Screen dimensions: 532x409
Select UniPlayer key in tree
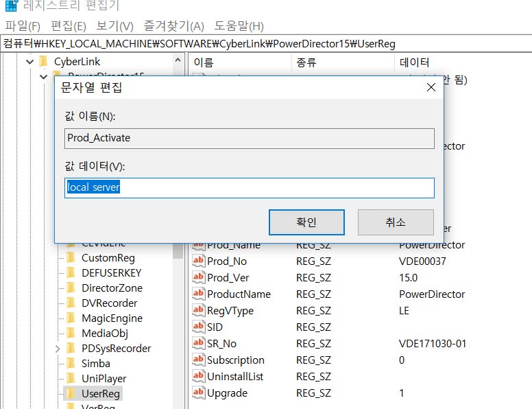pos(104,378)
